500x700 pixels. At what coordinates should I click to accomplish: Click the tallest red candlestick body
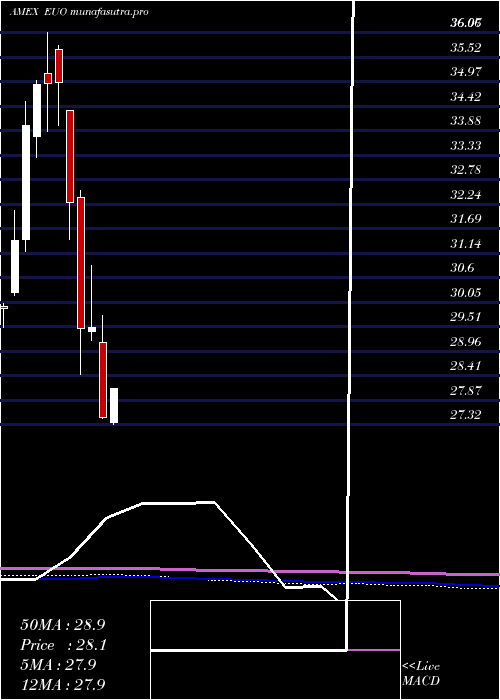pos(81,263)
